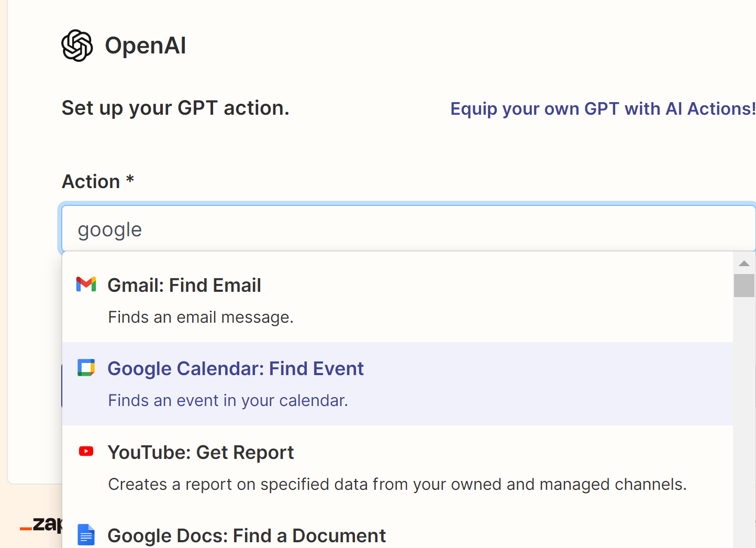The height and width of the screenshot is (548, 756).
Task: Click the Finds an email message description
Action: pos(201,317)
